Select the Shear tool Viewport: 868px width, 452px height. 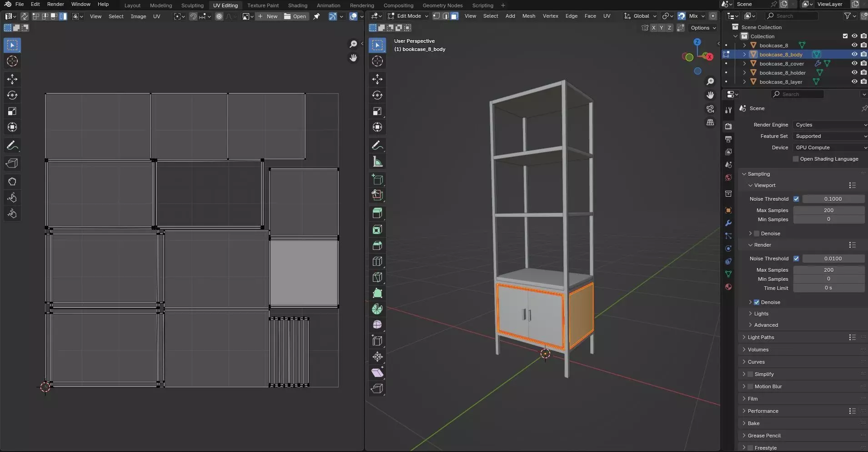click(377, 373)
